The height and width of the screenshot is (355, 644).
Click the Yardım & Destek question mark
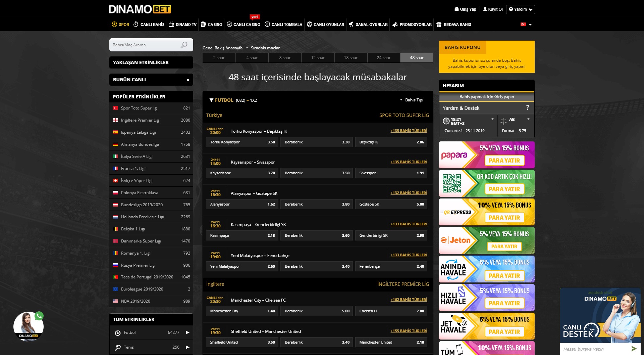click(x=528, y=108)
